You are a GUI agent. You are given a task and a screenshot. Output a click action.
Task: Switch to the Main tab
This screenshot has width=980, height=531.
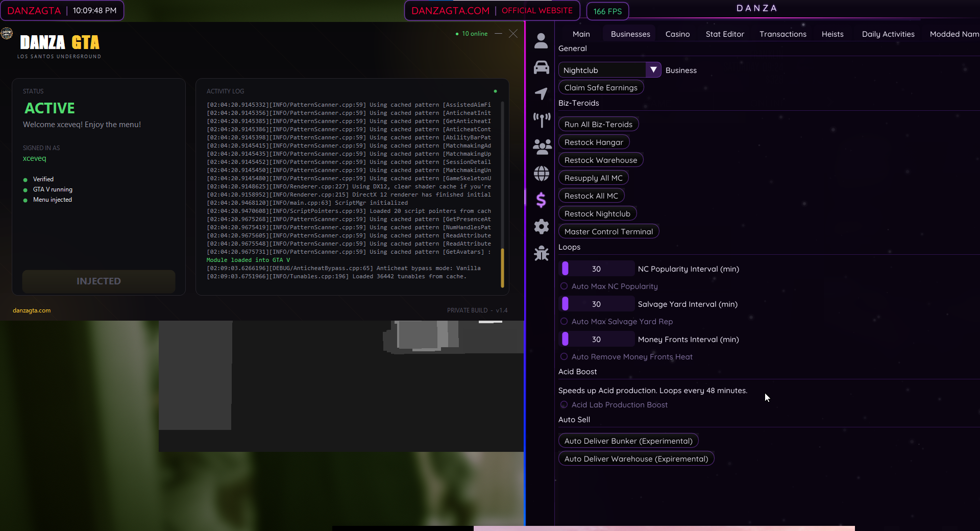[x=581, y=34]
